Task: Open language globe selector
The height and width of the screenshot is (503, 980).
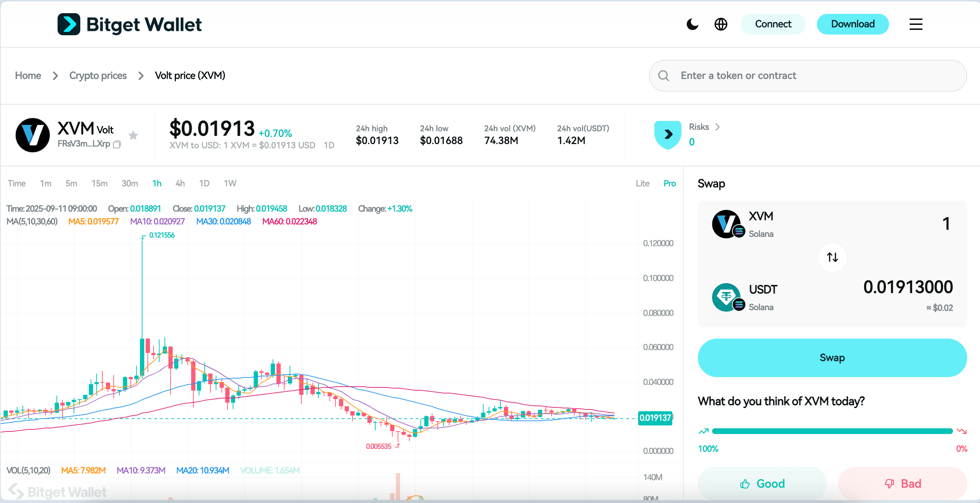Action: [721, 24]
